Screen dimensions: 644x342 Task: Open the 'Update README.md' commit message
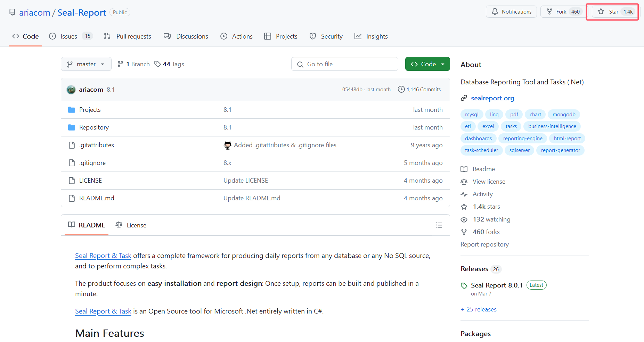252,198
